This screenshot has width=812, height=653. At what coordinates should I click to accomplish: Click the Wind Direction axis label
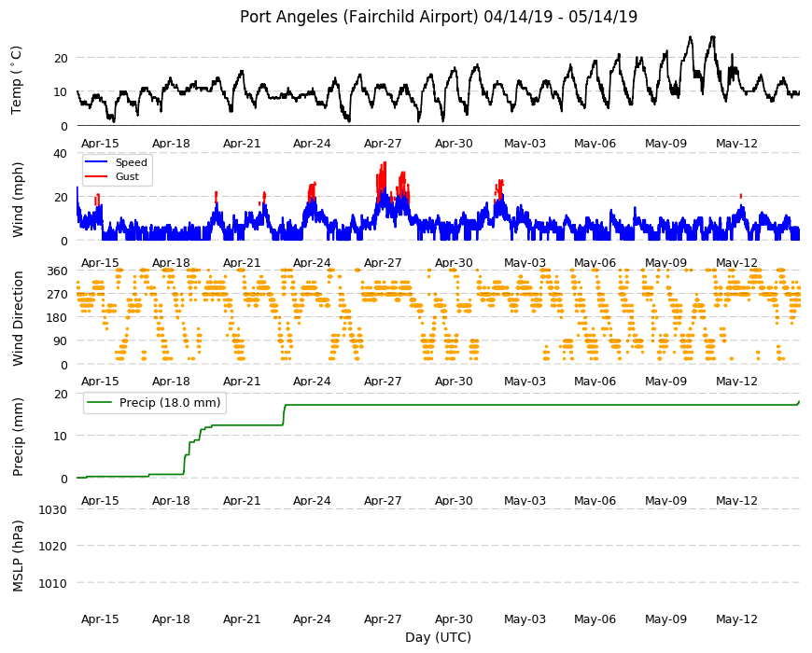coord(18,319)
